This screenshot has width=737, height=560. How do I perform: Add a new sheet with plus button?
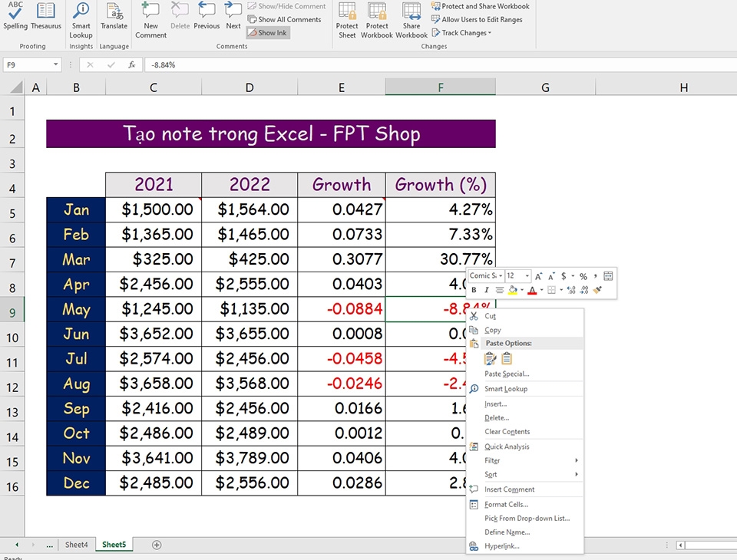point(157,545)
